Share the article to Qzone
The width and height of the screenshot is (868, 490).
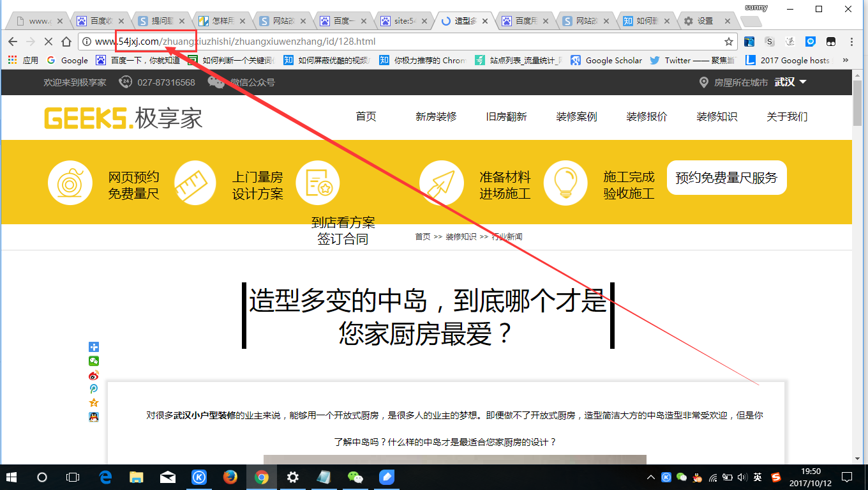(x=94, y=404)
